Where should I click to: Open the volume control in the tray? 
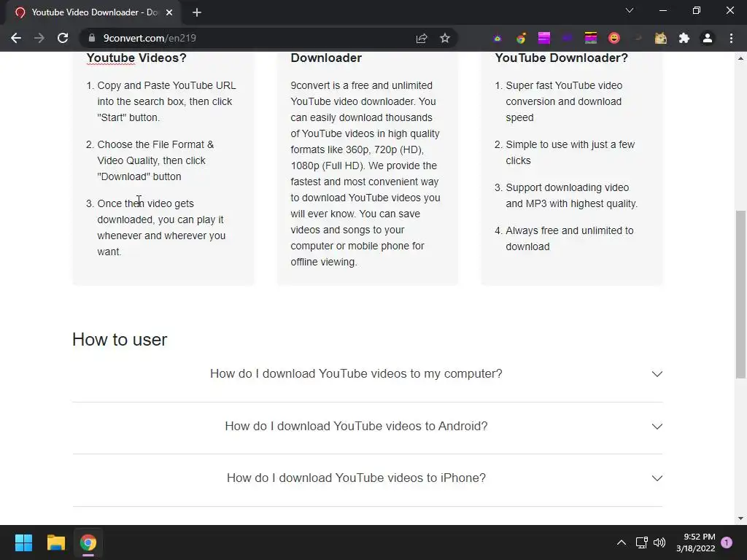pos(659,542)
